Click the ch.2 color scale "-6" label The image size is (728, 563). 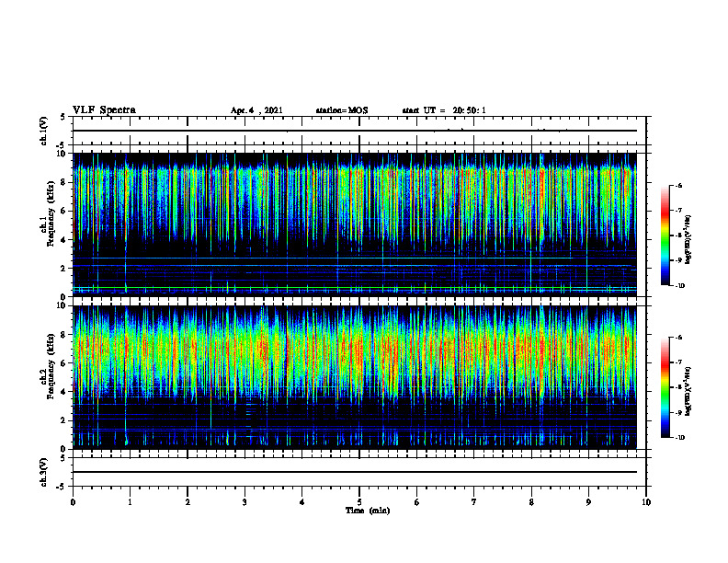678,338
